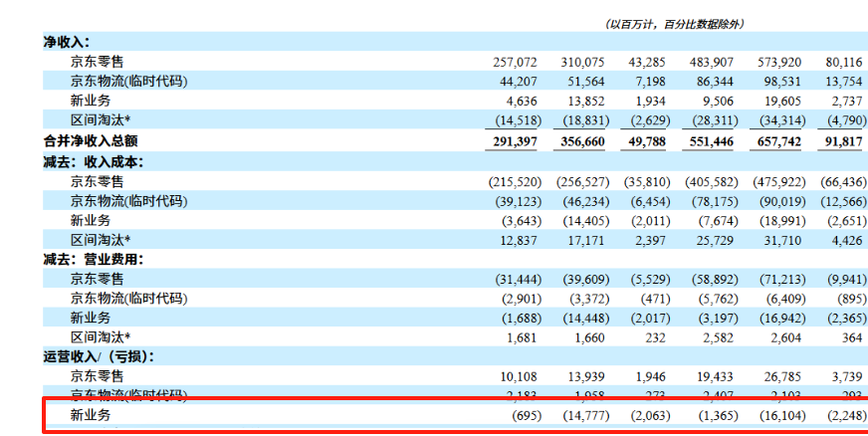Click the note "以百万计,百分比数据除外"

(674, 24)
